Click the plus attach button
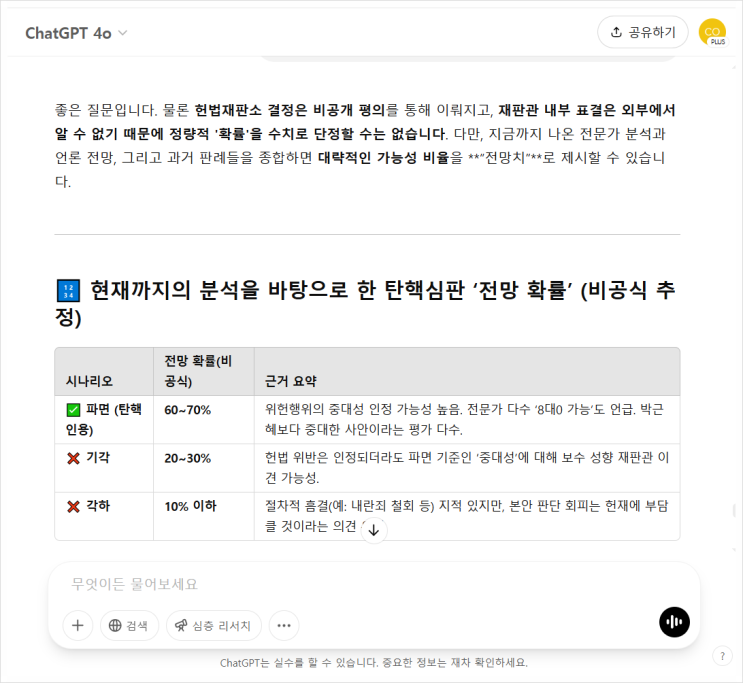Image resolution: width=743 pixels, height=683 pixels. pos(78,626)
